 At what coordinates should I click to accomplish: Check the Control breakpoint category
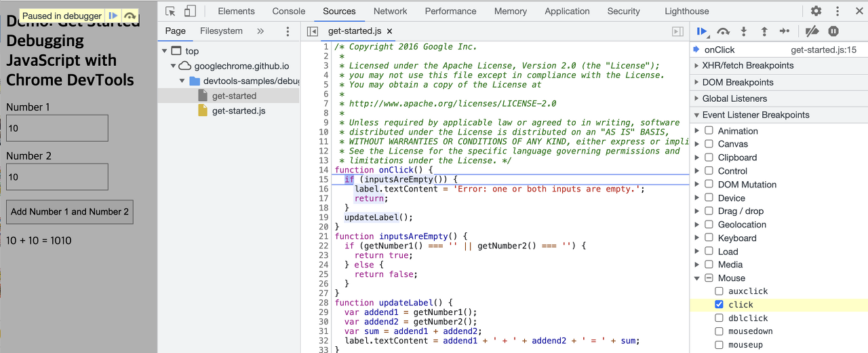[709, 171]
